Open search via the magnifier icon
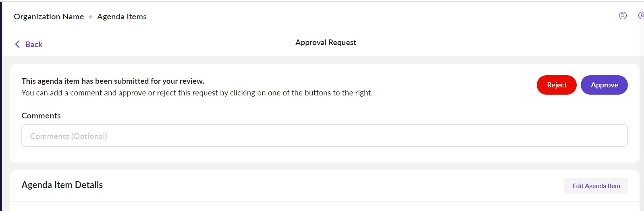Image resolution: width=644 pixels, height=211 pixels. pyautogui.click(x=623, y=16)
